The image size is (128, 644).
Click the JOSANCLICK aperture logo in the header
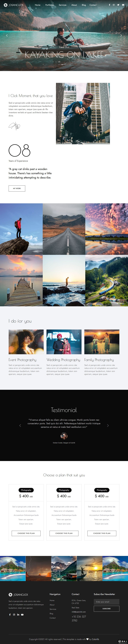click(5, 5)
